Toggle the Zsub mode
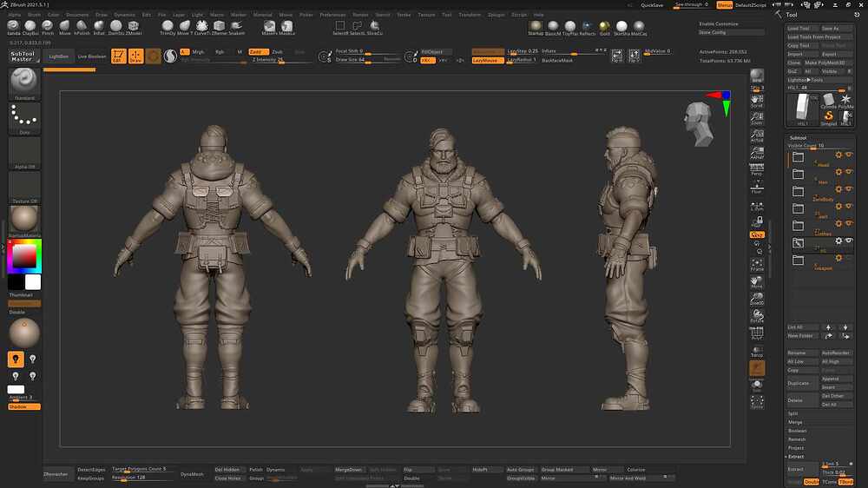Screen dimensions: 868x488 tap(278, 51)
